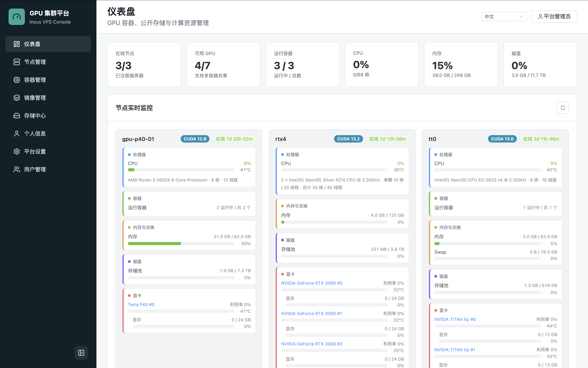This screenshot has width=588, height=368.
Task: Click the 1.3 GB / 578 GB value
Action: click(x=541, y=285)
